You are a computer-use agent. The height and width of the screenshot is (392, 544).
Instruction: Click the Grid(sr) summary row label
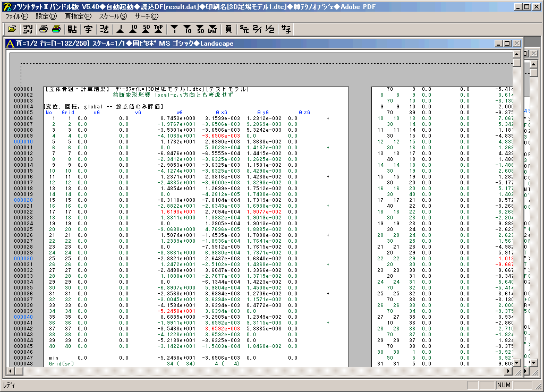[62, 363]
